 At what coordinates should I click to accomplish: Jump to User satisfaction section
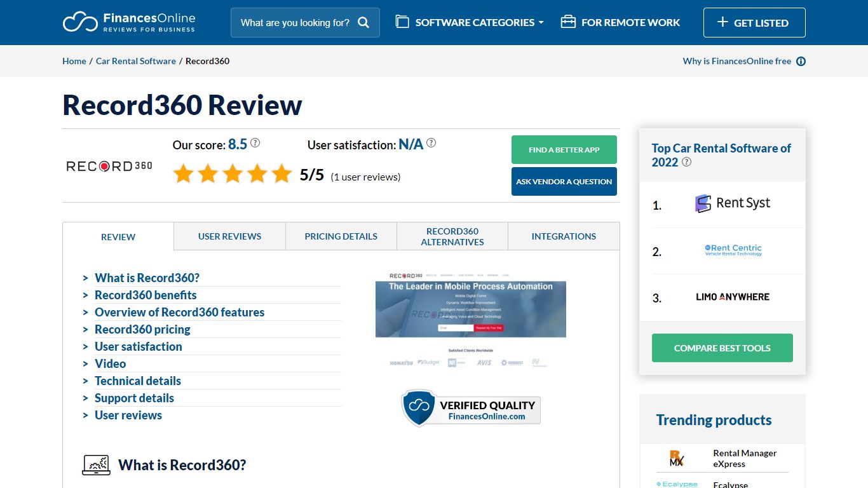pyautogui.click(x=139, y=346)
